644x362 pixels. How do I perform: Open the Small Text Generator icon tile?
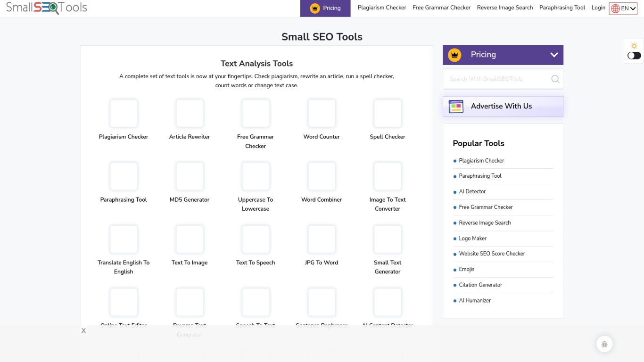pyautogui.click(x=388, y=239)
